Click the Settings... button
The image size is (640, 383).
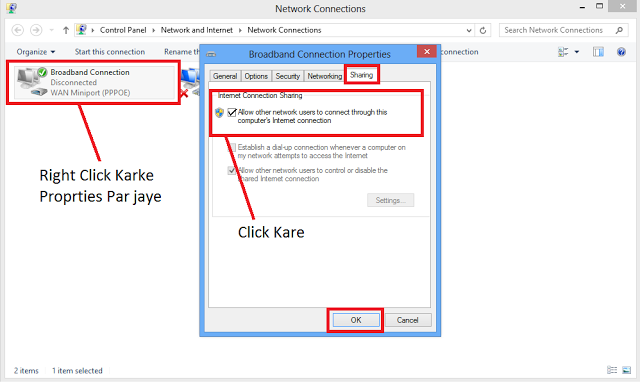[390, 200]
